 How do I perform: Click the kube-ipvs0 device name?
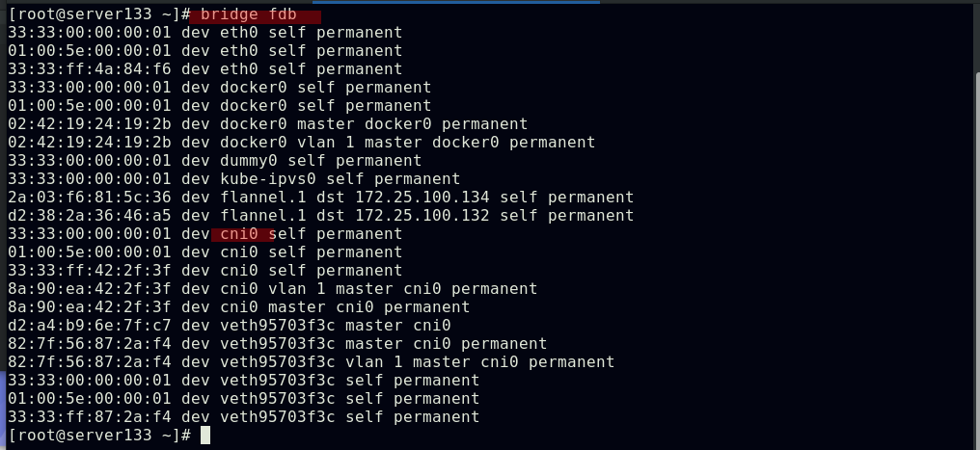267,179
